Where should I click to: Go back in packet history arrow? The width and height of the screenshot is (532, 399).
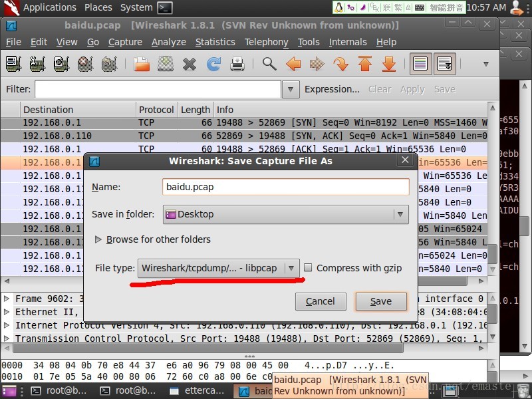tap(293, 63)
